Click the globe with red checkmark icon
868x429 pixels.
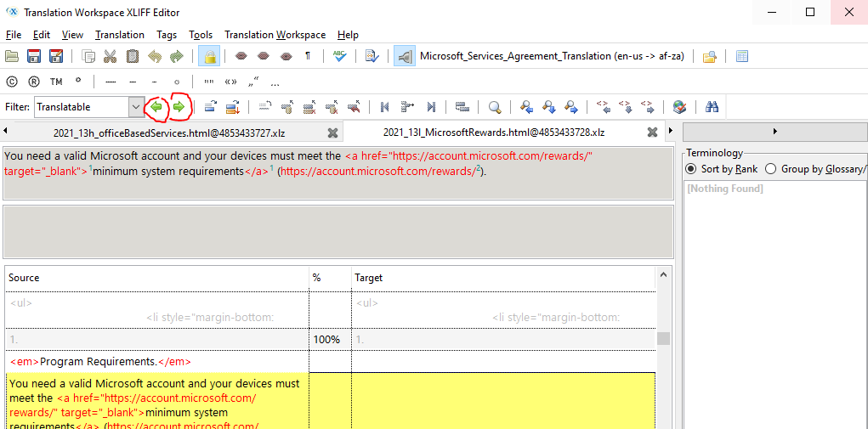pyautogui.click(x=680, y=107)
